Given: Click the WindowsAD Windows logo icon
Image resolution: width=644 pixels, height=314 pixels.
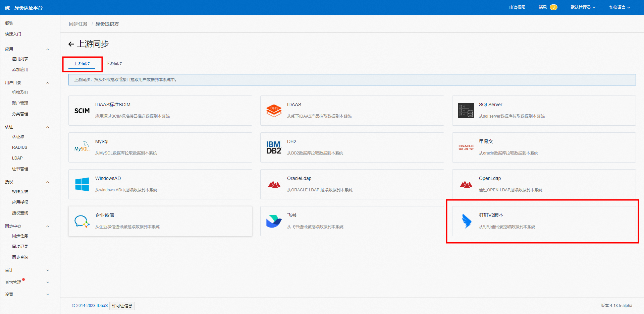Looking at the screenshot, I should click(82, 184).
